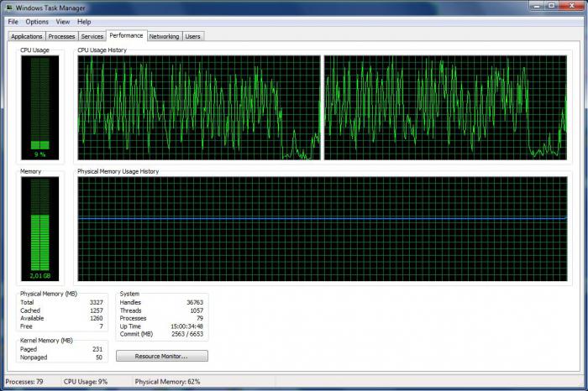Select the Performance tab
The width and height of the screenshot is (588, 391).
pyautogui.click(x=126, y=35)
